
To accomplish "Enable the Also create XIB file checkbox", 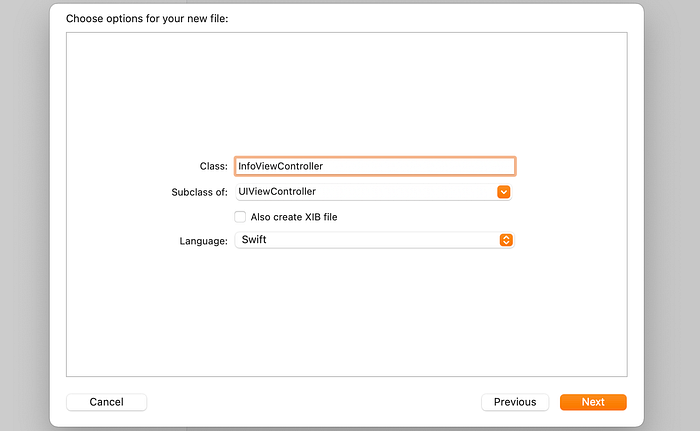I will (240, 217).
